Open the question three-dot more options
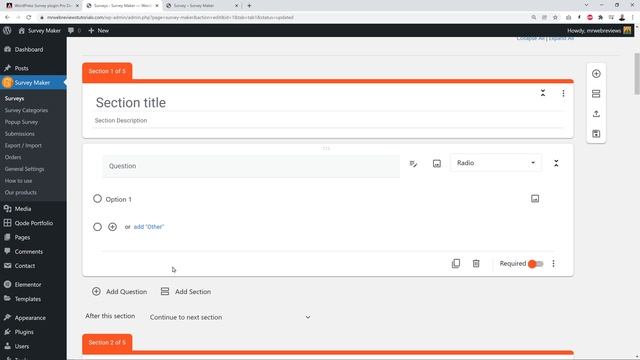Screen dimensions: 640x360 pyautogui.click(x=553, y=264)
